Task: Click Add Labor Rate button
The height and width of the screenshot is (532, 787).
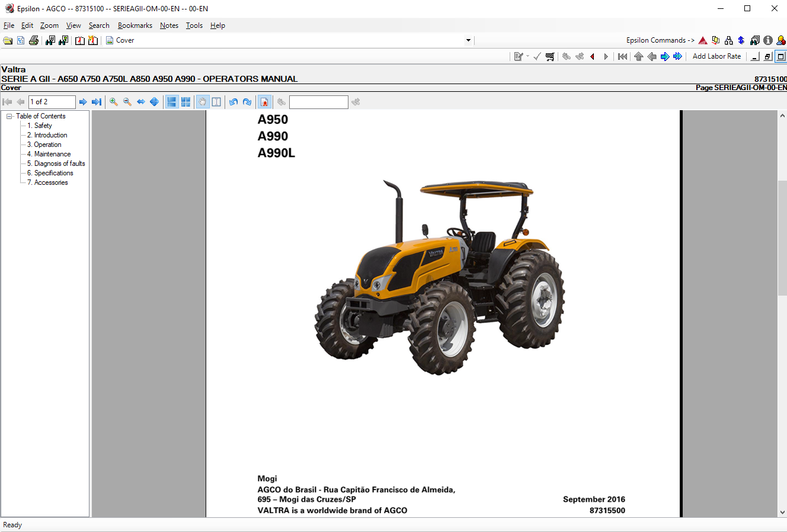Action: [x=716, y=56]
